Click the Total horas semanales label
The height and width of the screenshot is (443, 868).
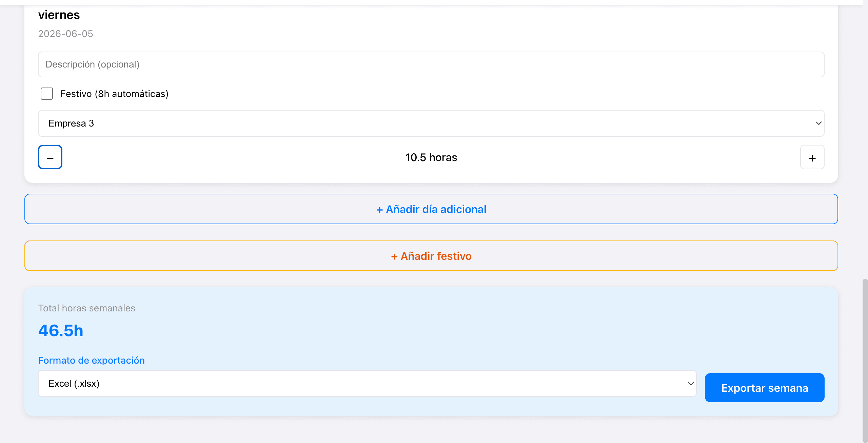(x=86, y=308)
